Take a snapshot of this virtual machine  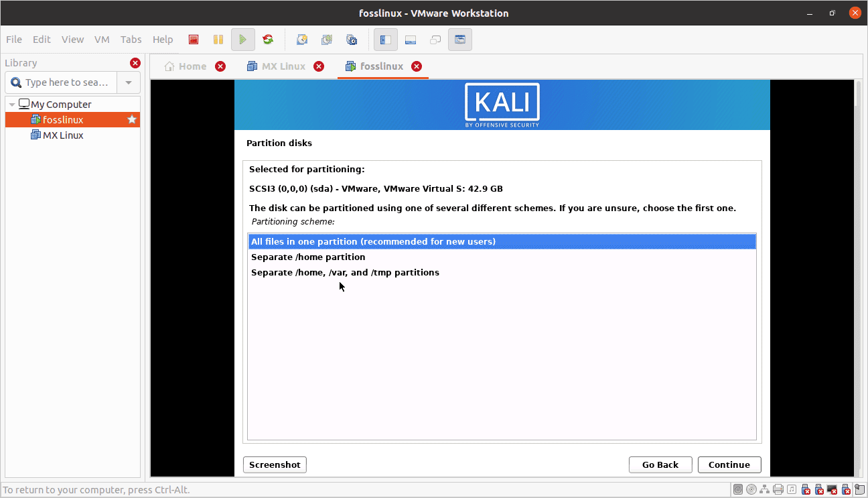302,40
